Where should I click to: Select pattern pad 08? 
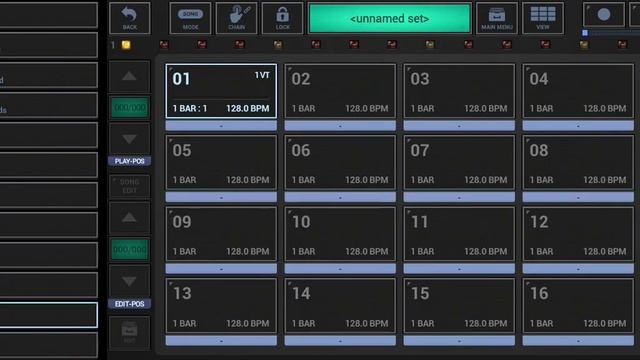[578, 163]
